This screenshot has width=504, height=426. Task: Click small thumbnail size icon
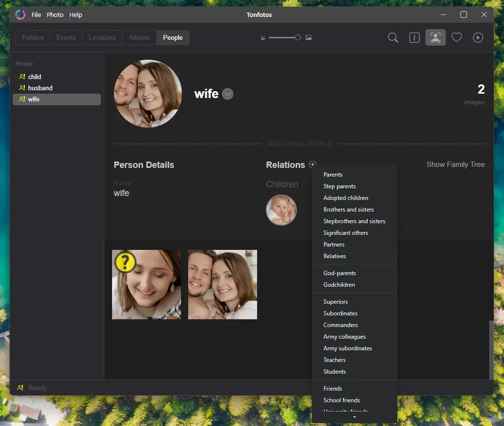click(x=263, y=38)
